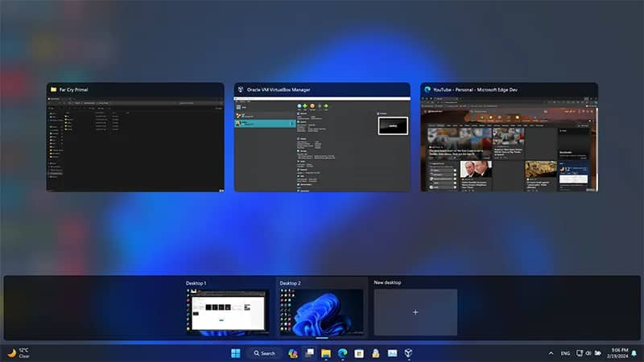Image resolution: width=644 pixels, height=362 pixels.
Task: Click the battery tray icon
Action: pos(598,353)
